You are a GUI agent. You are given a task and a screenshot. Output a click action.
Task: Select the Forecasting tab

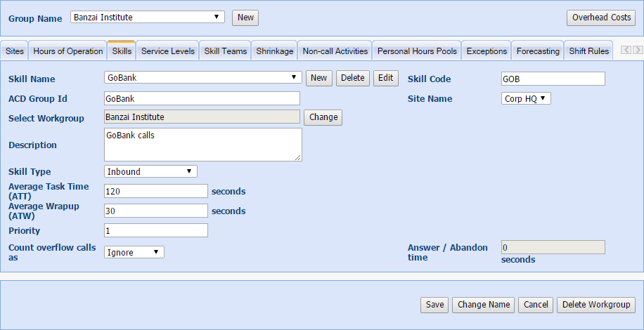(x=538, y=51)
